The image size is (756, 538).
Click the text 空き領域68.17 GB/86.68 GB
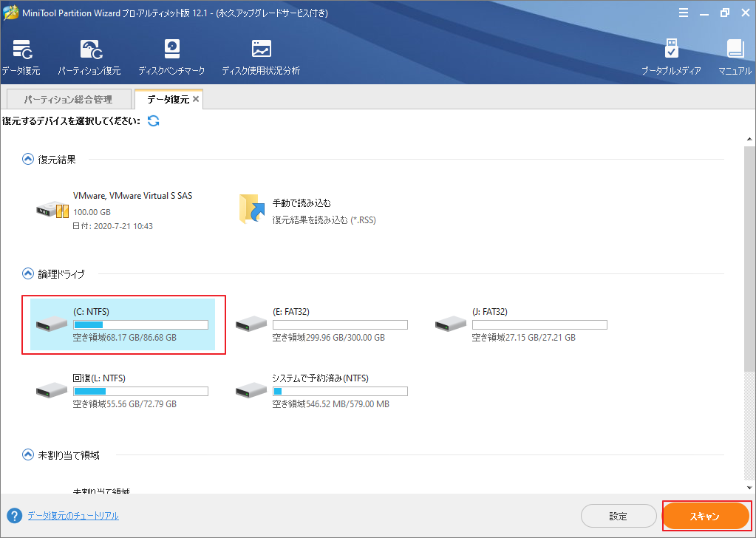(125, 338)
